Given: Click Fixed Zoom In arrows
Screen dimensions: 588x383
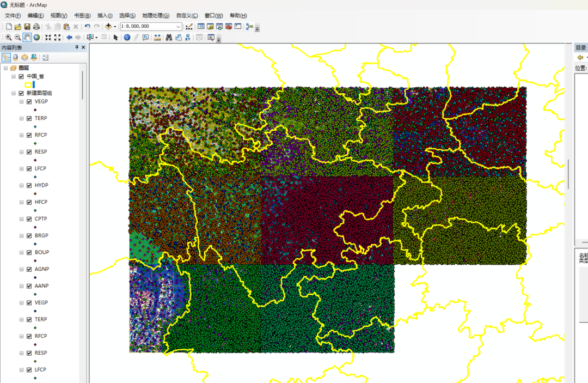Looking at the screenshot, I should (48, 37).
